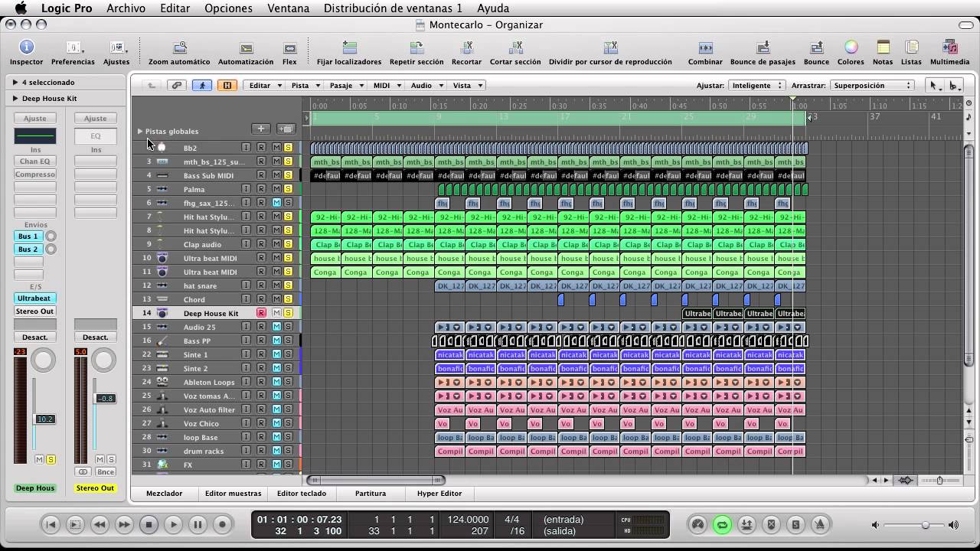Open the Editar local dropdown menu
This screenshot has height=551, width=980.
[x=265, y=86]
